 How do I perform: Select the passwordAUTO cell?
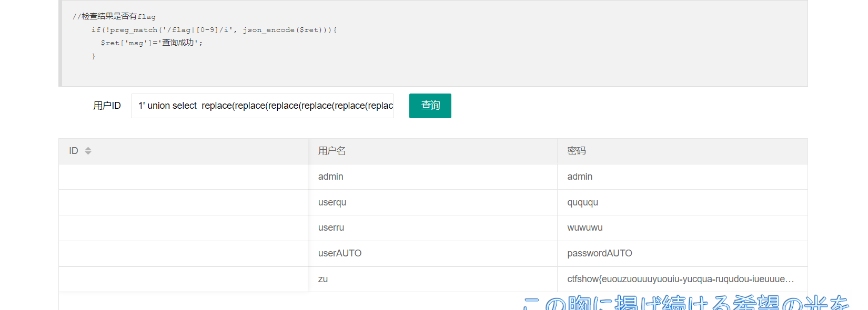(x=682, y=253)
